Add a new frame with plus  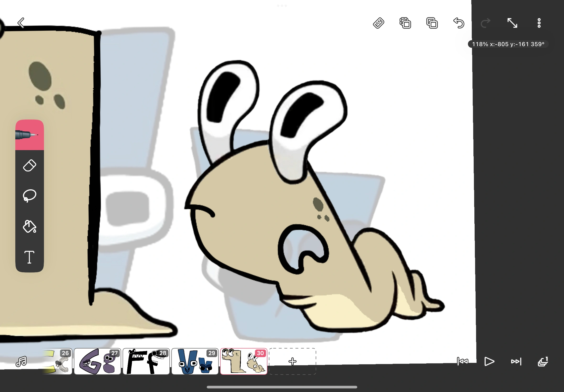(x=292, y=361)
